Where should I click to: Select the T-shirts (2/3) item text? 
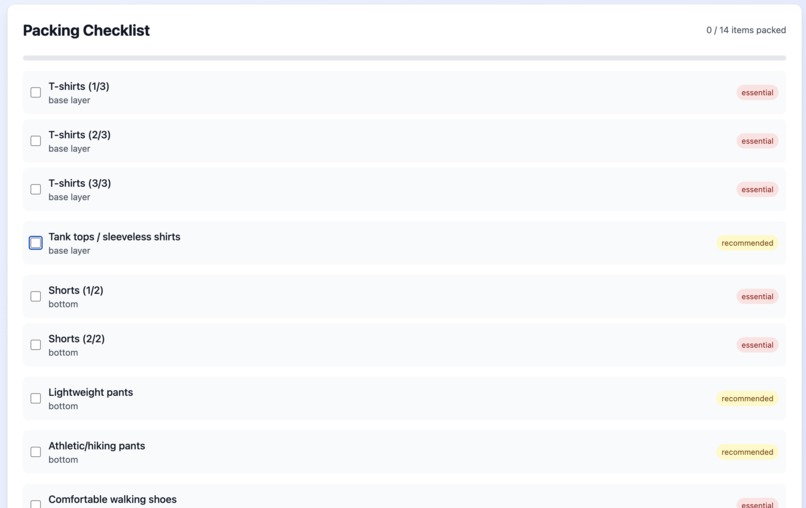[x=79, y=134]
